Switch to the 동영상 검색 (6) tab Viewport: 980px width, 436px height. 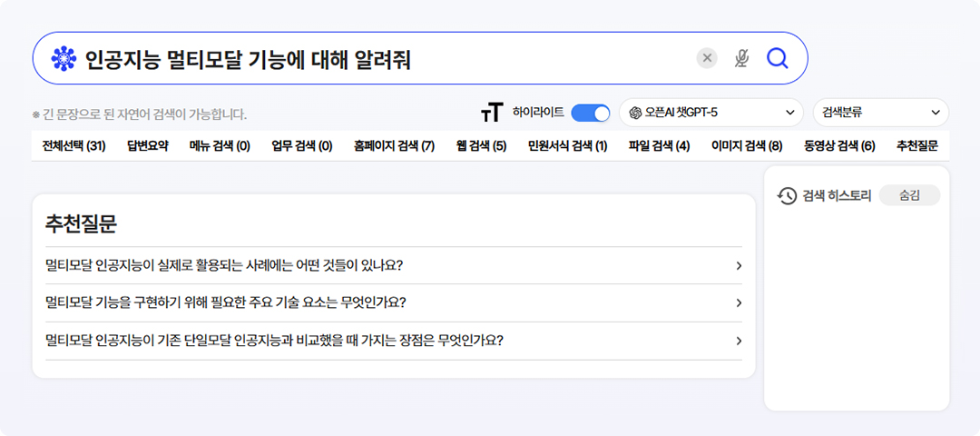pos(839,145)
